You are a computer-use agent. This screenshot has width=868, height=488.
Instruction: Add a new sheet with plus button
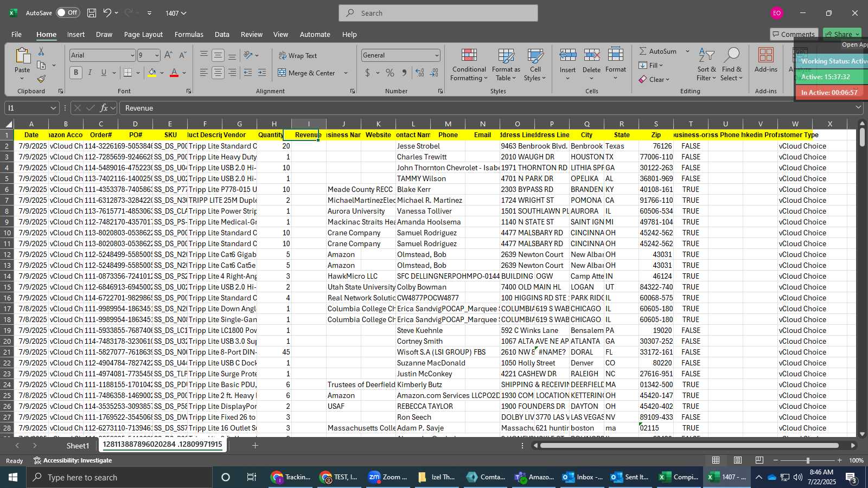coord(255,446)
